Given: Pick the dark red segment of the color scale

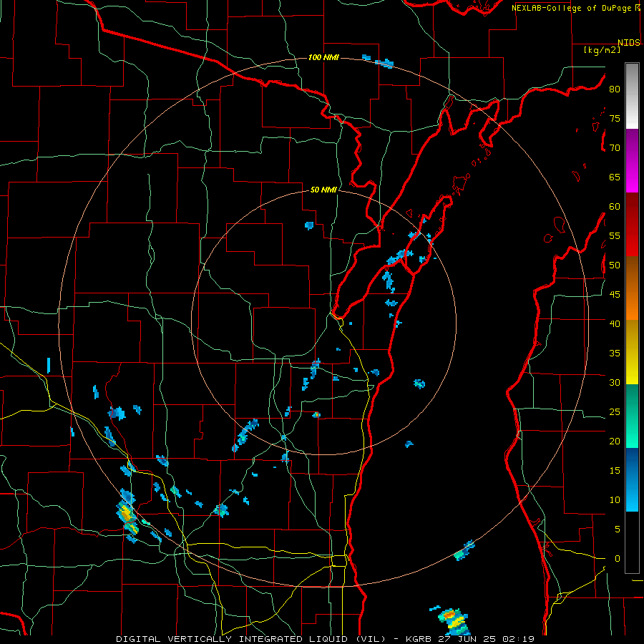Looking at the screenshot, I should (632, 225).
